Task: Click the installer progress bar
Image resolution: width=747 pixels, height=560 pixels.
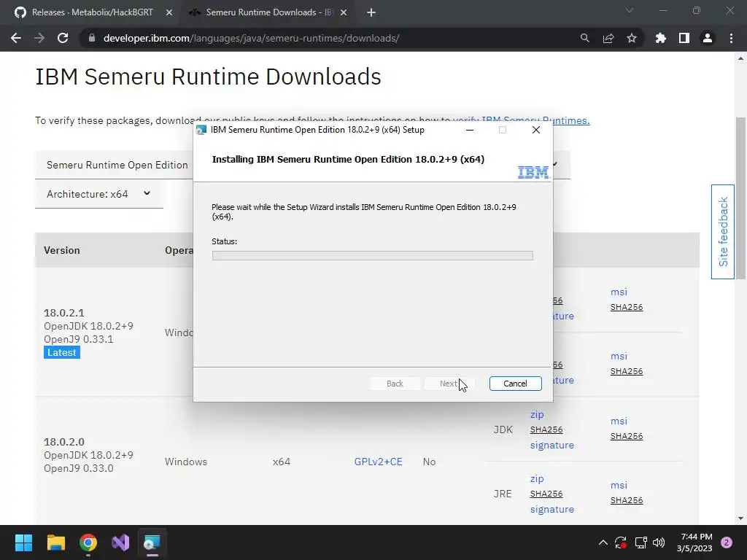Action: point(373,256)
